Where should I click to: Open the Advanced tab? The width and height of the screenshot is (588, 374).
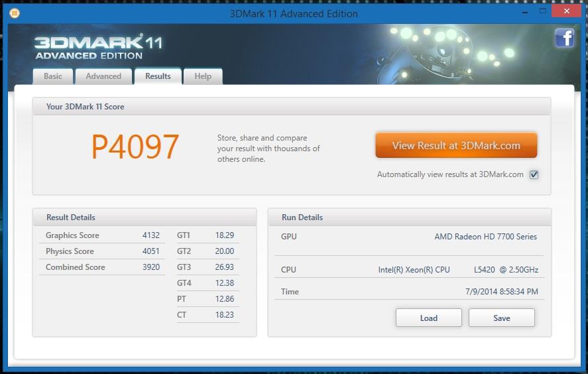103,76
